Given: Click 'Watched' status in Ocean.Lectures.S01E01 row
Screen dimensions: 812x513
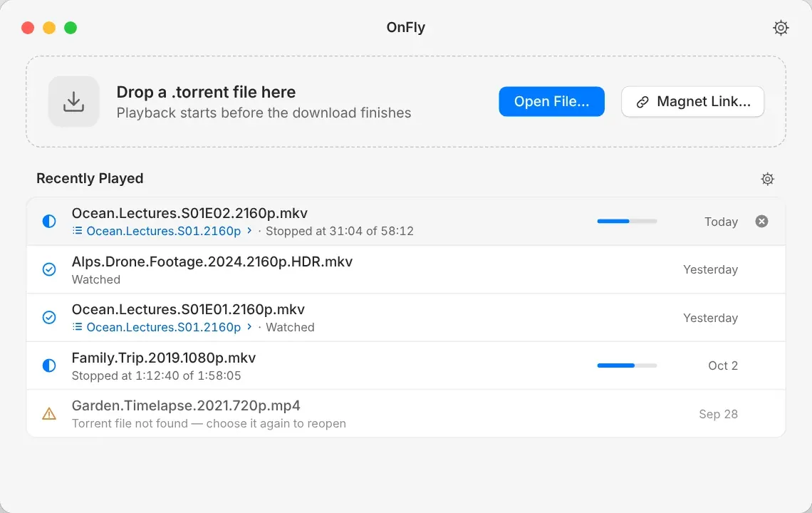Looking at the screenshot, I should pyautogui.click(x=290, y=328).
